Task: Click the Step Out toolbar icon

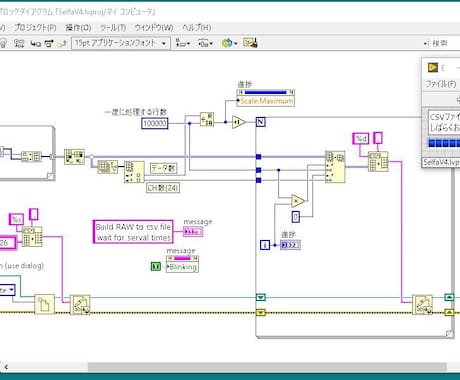Action: pyautogui.click(x=62, y=43)
